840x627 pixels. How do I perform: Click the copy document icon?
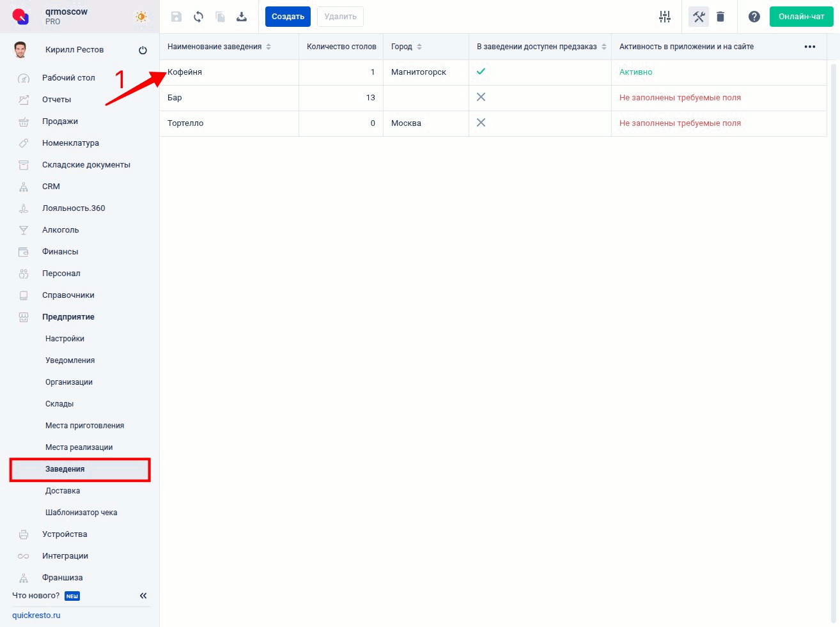point(220,17)
